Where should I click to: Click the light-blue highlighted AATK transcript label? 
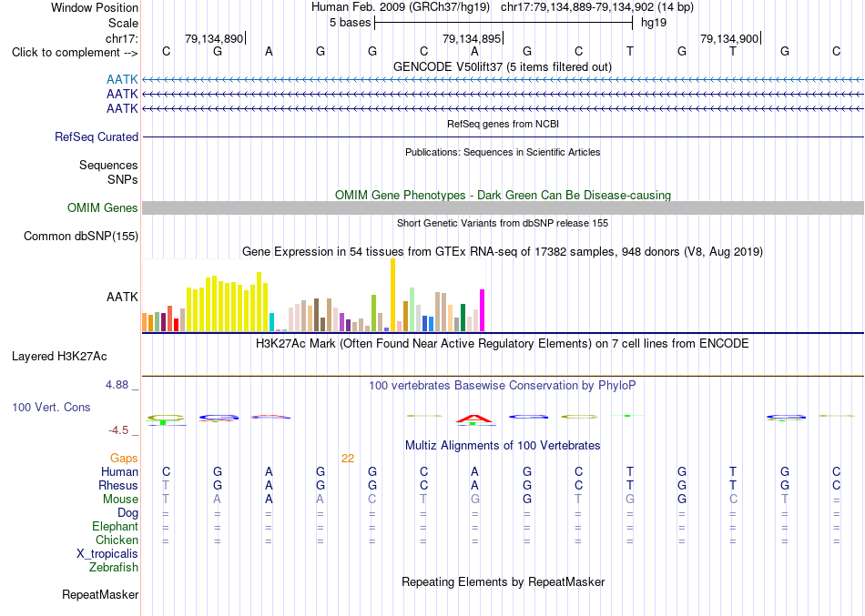coord(122,79)
